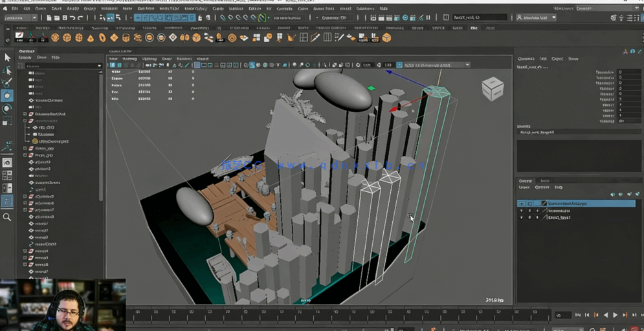Click the current frame input field

click(x=562, y=315)
